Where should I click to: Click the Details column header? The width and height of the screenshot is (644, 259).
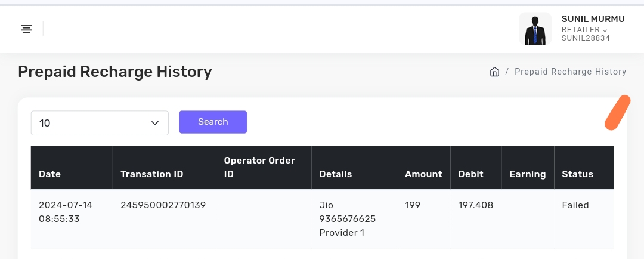tap(336, 174)
